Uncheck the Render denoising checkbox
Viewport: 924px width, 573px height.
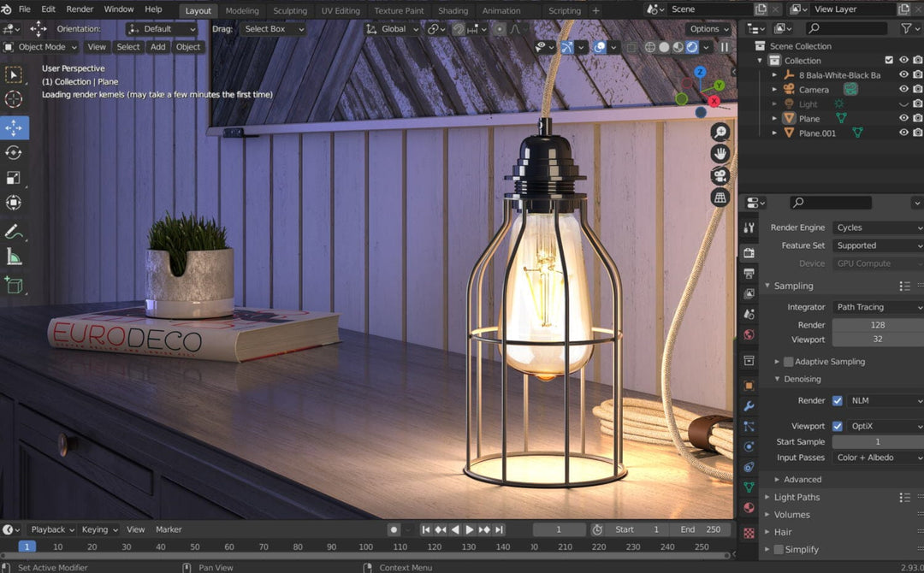[x=836, y=400]
